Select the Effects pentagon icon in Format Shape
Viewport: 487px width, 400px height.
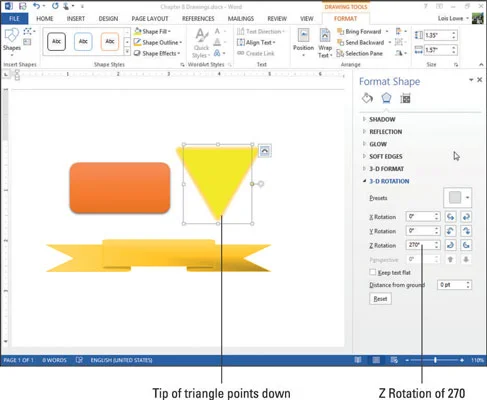tap(386, 98)
